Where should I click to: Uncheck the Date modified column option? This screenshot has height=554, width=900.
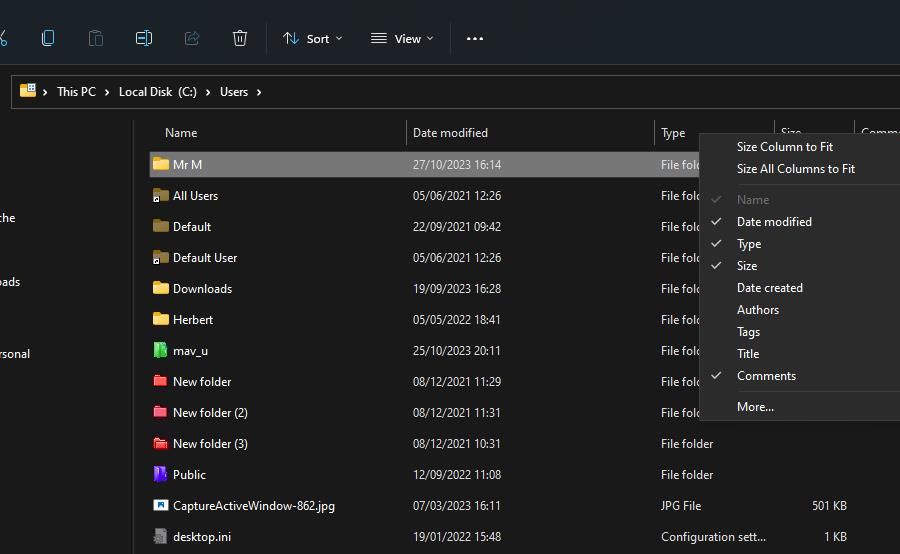(x=774, y=222)
